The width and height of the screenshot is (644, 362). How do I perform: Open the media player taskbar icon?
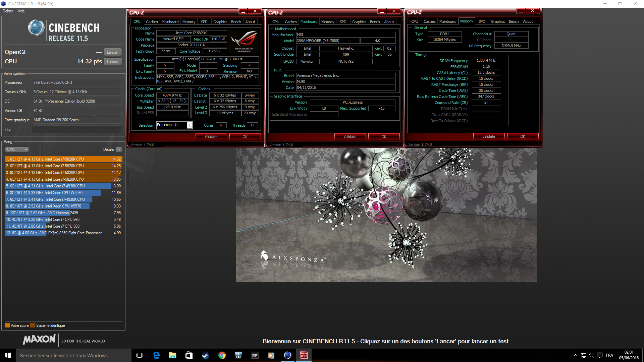[271, 355]
